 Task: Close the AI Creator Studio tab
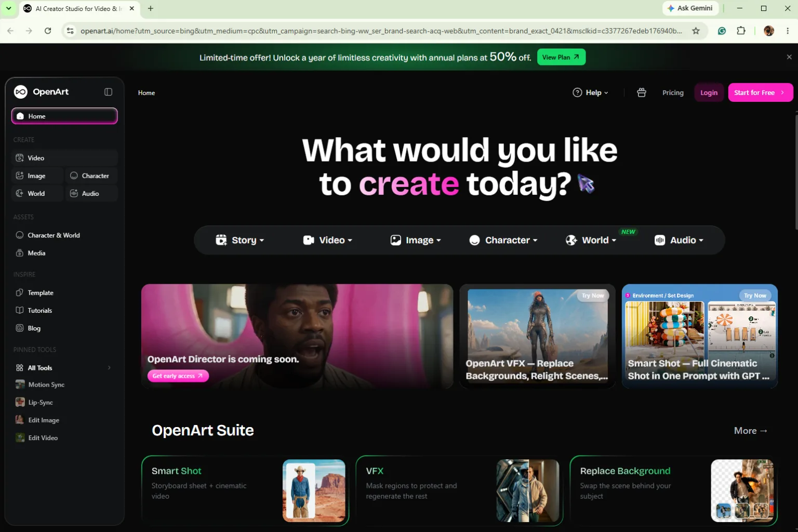coord(132,8)
